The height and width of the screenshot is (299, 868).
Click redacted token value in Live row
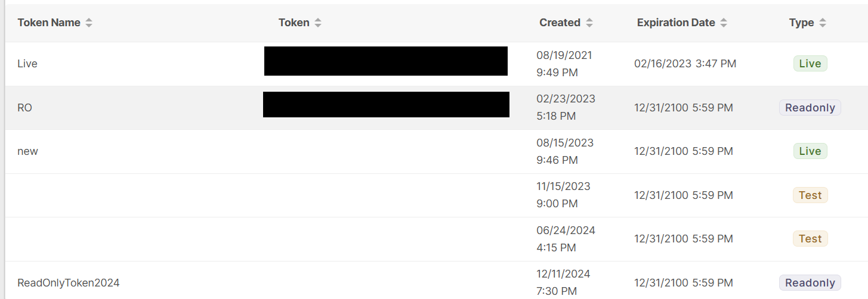(x=385, y=61)
